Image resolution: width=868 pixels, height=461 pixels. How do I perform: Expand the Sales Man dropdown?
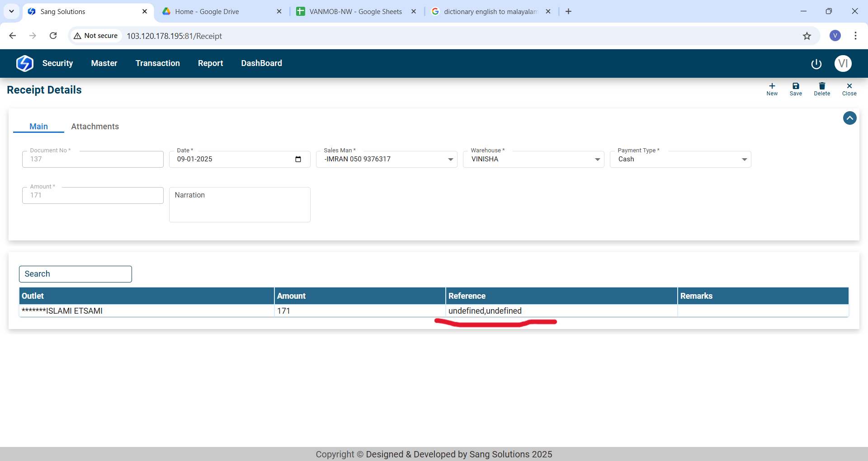(450, 160)
